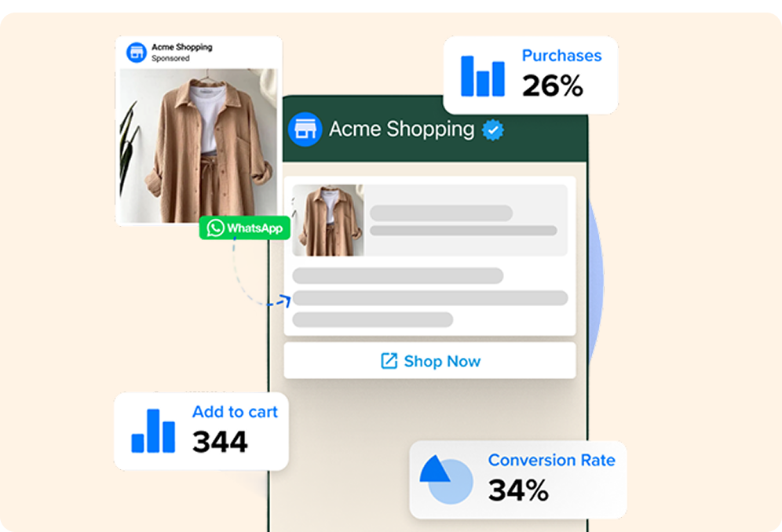Click the Conversion Rate label
782x532 pixels.
click(x=552, y=460)
